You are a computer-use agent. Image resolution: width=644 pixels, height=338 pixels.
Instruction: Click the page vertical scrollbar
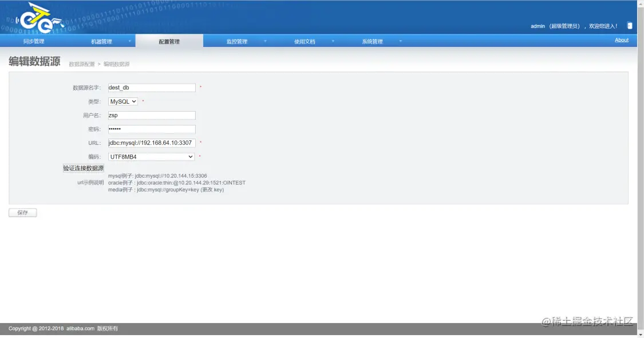(641, 169)
